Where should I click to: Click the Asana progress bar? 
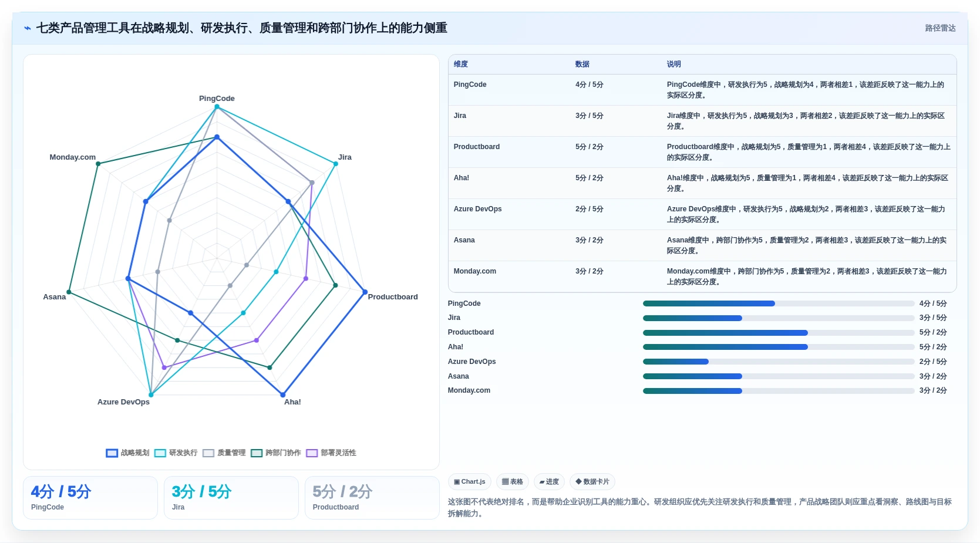779,376
